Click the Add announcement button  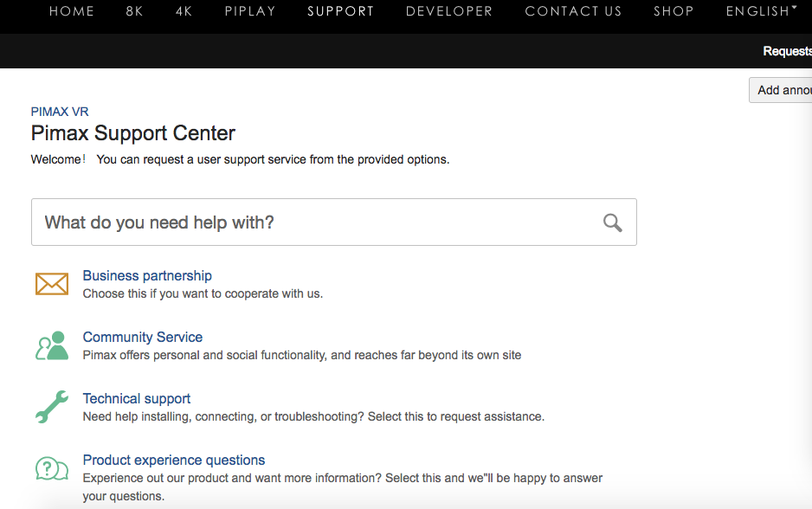[x=781, y=90]
